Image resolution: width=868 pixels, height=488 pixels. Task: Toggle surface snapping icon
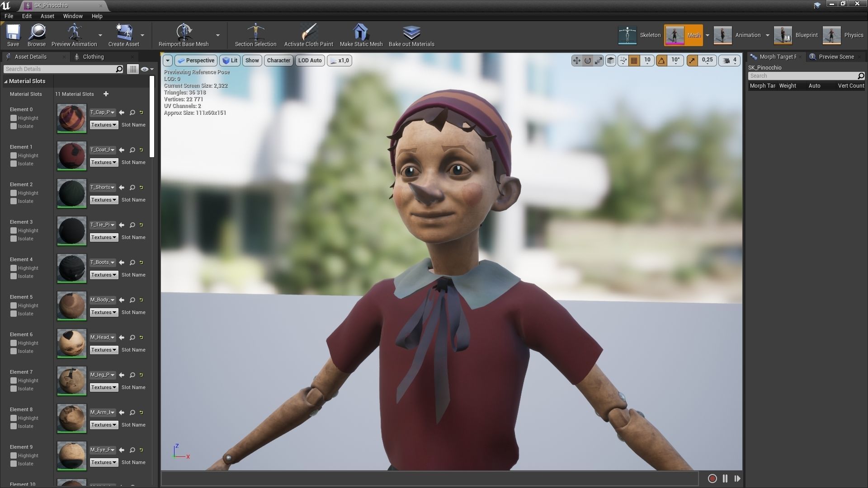pyautogui.click(x=623, y=61)
